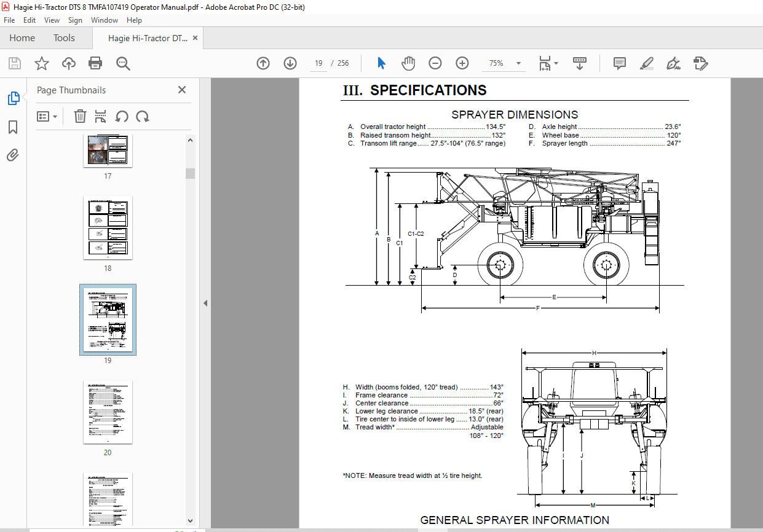
Task: Click the '*NOTE: Measure tread width' text
Action: pos(413,475)
